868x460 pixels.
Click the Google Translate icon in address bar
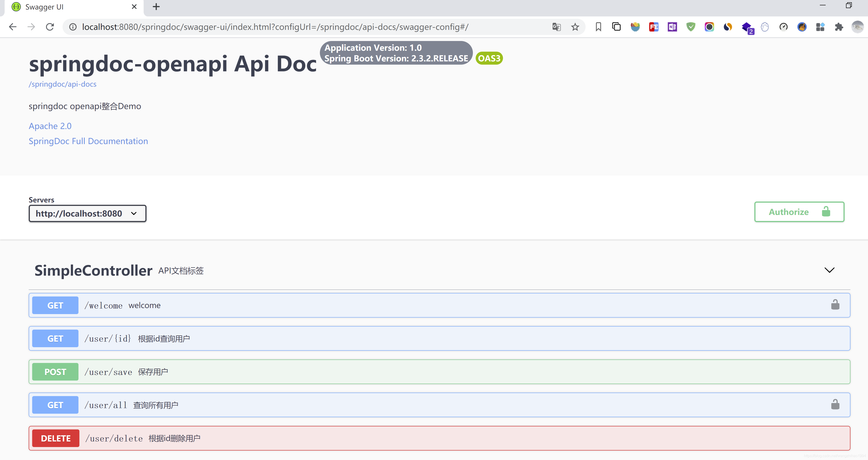pos(556,27)
